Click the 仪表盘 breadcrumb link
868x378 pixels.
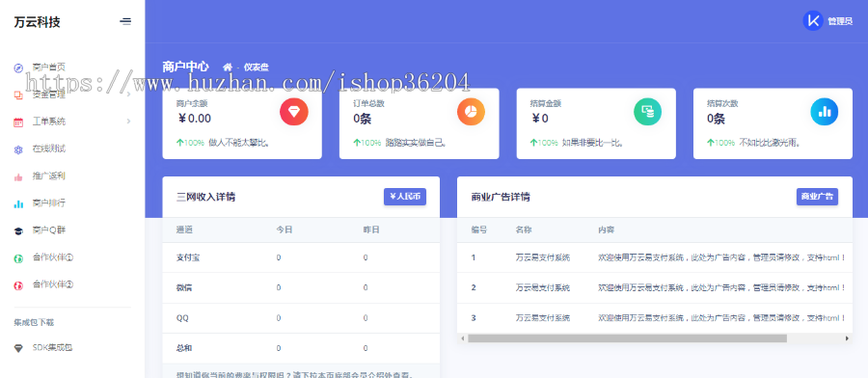257,67
